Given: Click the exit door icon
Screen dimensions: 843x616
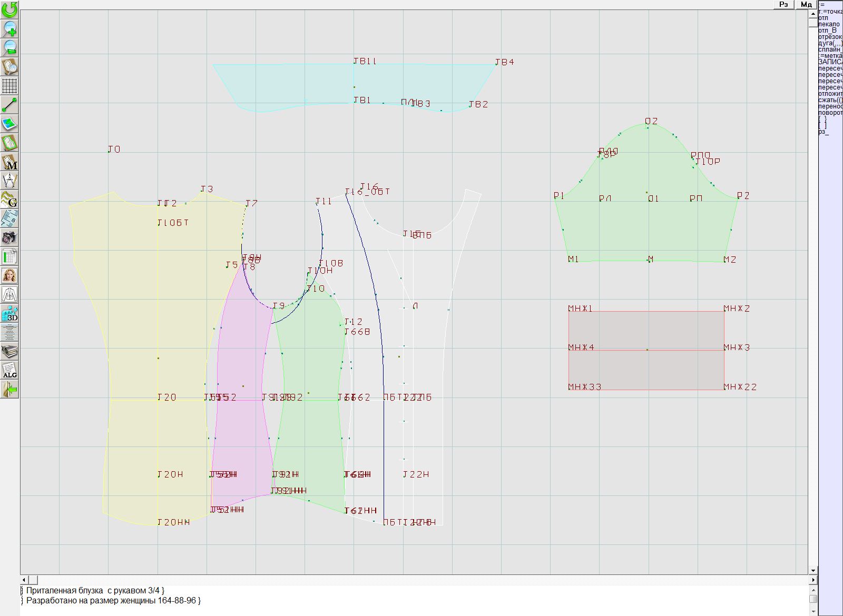Looking at the screenshot, I should click(x=9, y=390).
